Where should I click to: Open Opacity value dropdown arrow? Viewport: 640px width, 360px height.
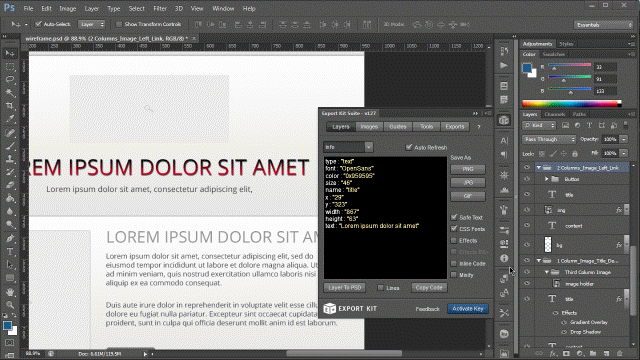[x=624, y=140]
